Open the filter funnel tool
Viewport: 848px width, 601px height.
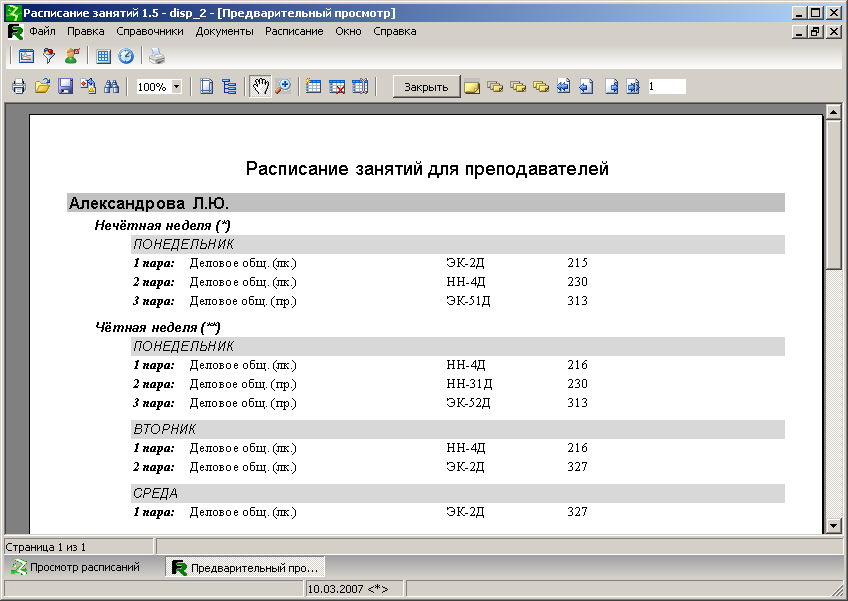[49, 56]
